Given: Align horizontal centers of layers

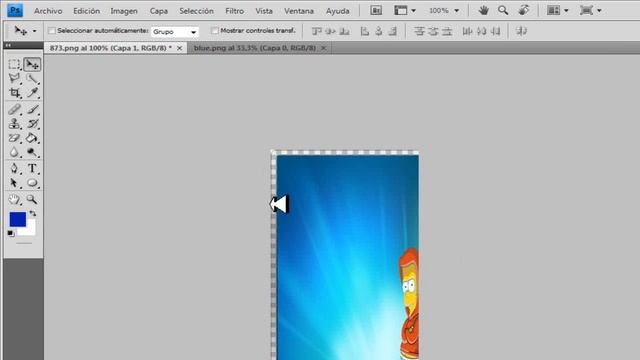Looking at the screenshot, I should pyautogui.click(x=379, y=31).
